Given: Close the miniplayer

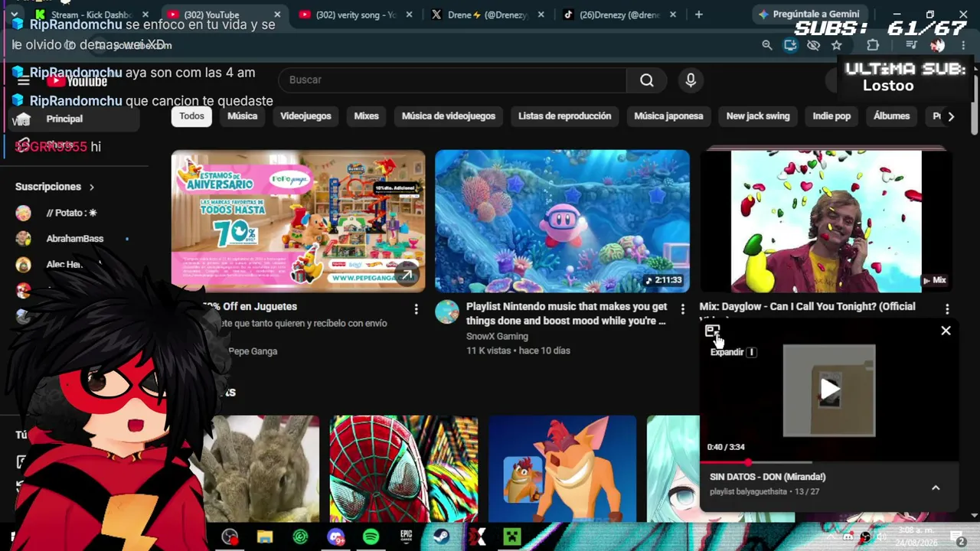Looking at the screenshot, I should click(x=946, y=331).
